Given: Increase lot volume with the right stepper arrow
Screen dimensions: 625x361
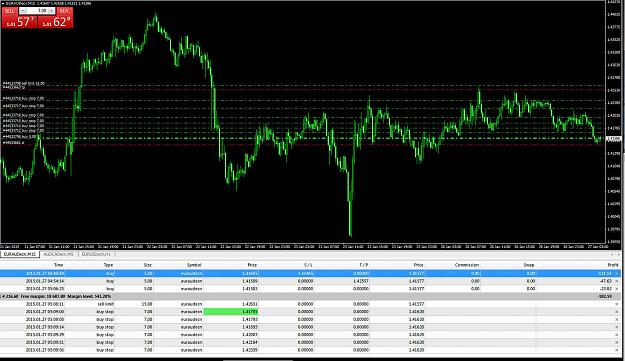Looking at the screenshot, I should 52,11.
